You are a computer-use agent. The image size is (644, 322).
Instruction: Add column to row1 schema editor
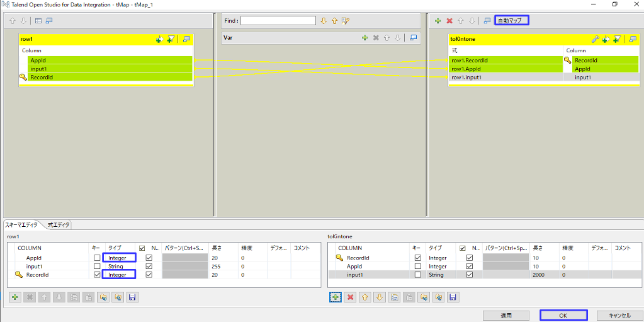pyautogui.click(x=14, y=297)
